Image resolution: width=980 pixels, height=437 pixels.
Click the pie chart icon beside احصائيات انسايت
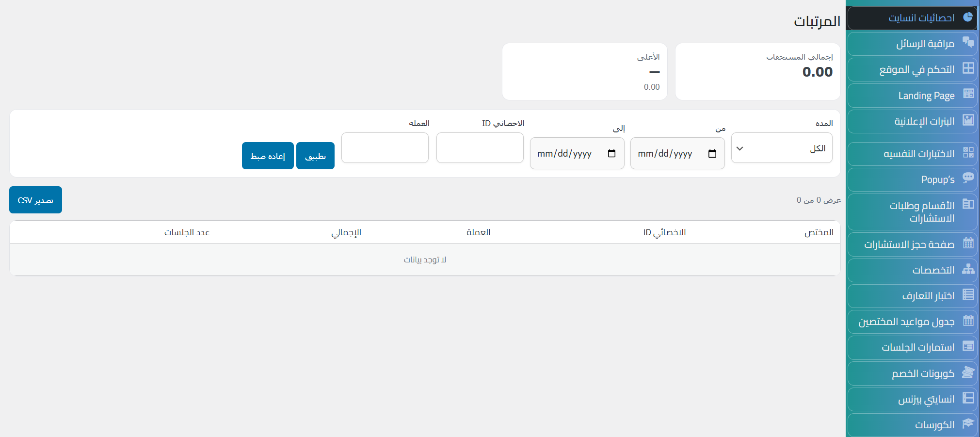tap(968, 17)
